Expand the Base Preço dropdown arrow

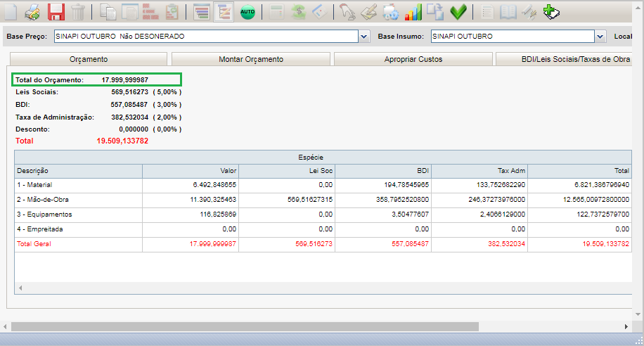point(364,37)
